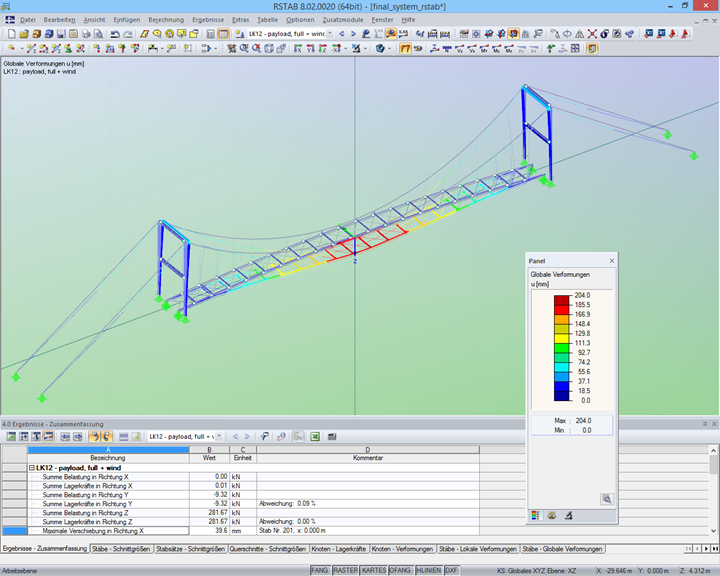Screen dimensions: 720x576
Task: Collapse the LK12 - payload, full + wind row
Action: [x=32, y=468]
